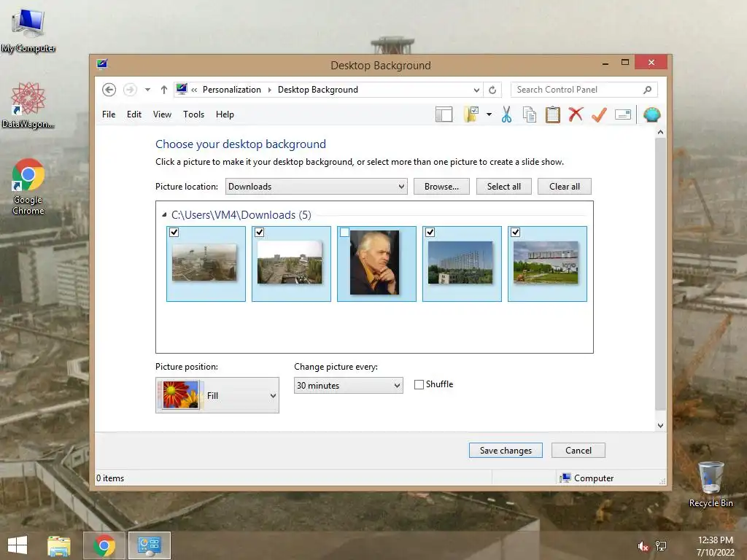Open the recent locations dropdown arrow
This screenshot has width=747, height=560.
(x=147, y=90)
